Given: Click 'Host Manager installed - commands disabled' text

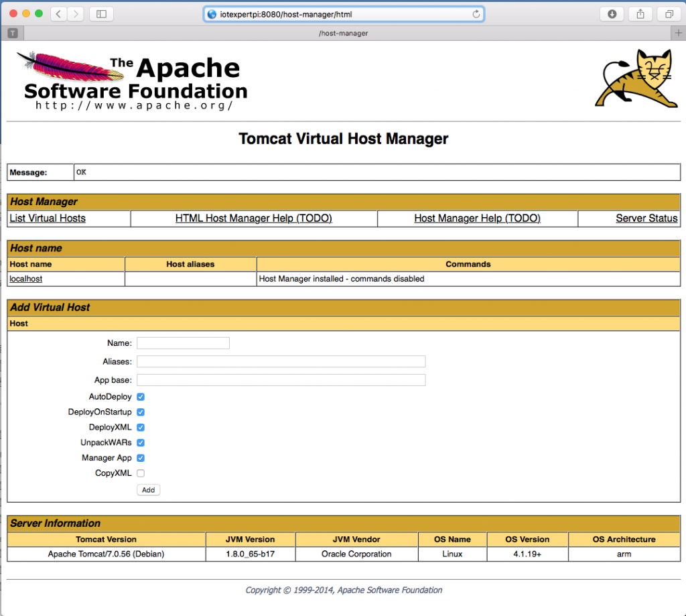Looking at the screenshot, I should (x=342, y=278).
